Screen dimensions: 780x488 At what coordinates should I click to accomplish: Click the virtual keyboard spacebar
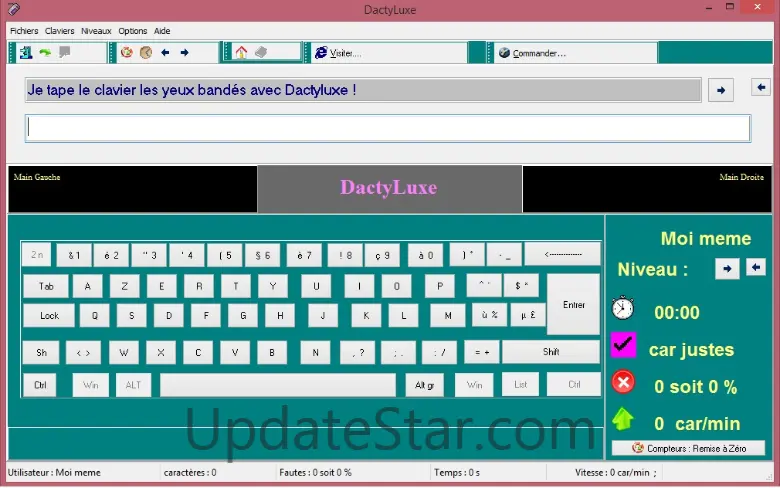pyautogui.click(x=278, y=385)
